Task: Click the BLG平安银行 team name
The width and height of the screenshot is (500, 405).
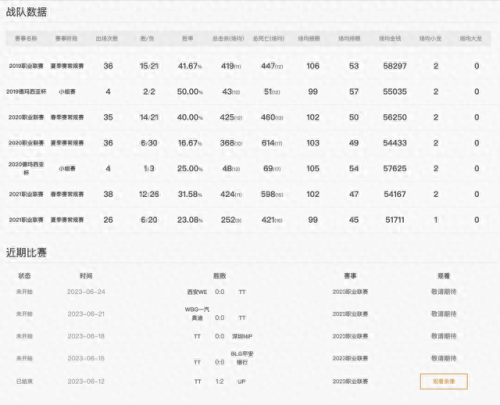Action: (242, 358)
